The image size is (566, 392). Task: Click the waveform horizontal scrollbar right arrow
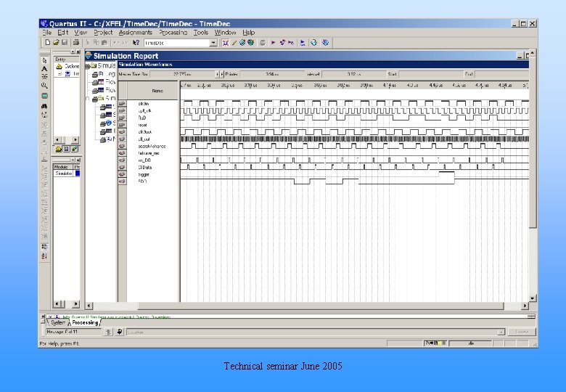click(525, 306)
